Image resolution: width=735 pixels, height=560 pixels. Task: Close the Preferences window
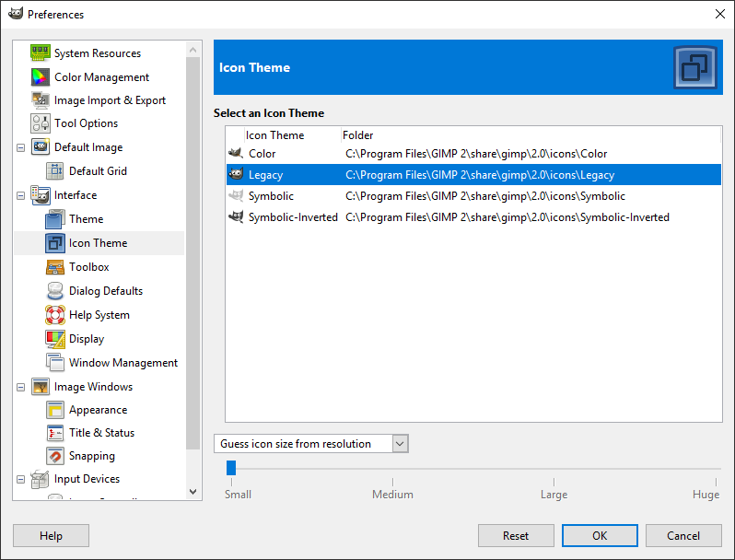pyautogui.click(x=720, y=14)
